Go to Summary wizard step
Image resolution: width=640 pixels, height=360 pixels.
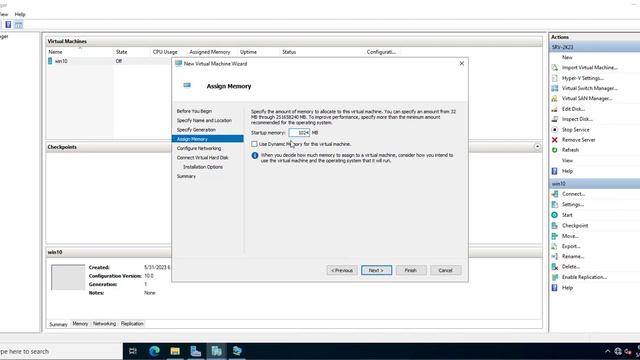tap(186, 176)
